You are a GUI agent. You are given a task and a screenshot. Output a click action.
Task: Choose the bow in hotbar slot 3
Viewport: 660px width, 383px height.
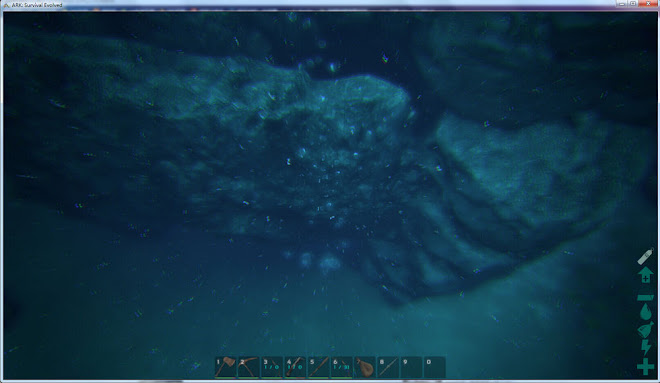(271, 367)
